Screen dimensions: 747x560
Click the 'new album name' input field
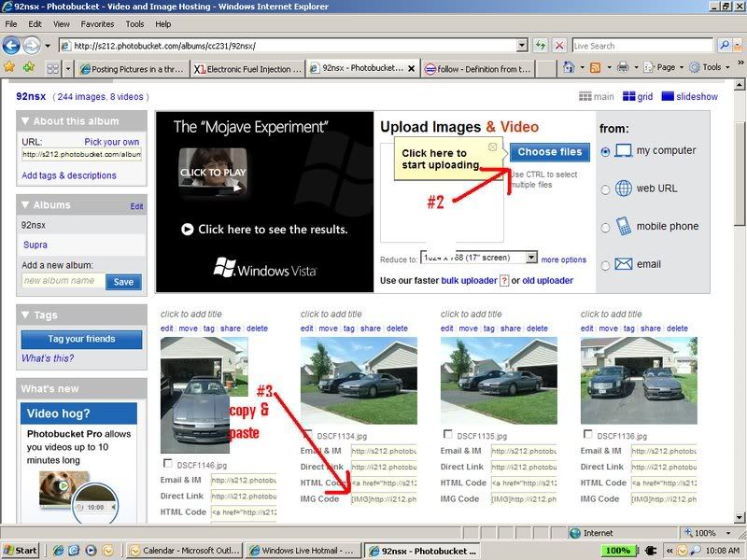pos(63,281)
